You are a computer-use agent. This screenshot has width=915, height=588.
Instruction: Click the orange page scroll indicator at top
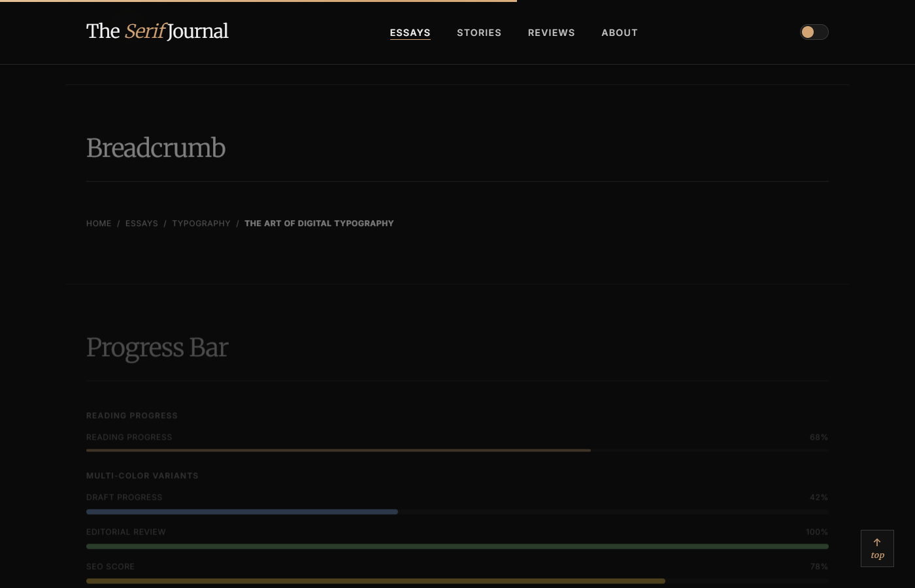coord(258,1)
